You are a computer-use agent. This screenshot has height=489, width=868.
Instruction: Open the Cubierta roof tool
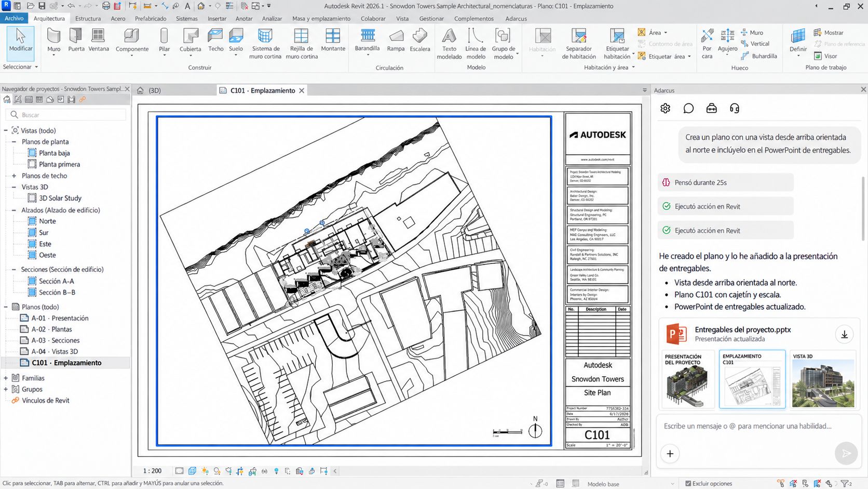190,41
